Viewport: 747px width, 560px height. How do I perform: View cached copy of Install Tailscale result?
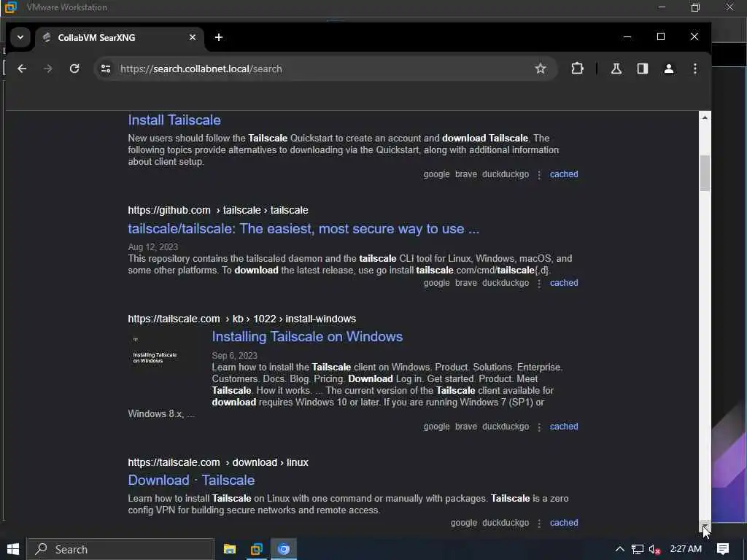coord(564,174)
